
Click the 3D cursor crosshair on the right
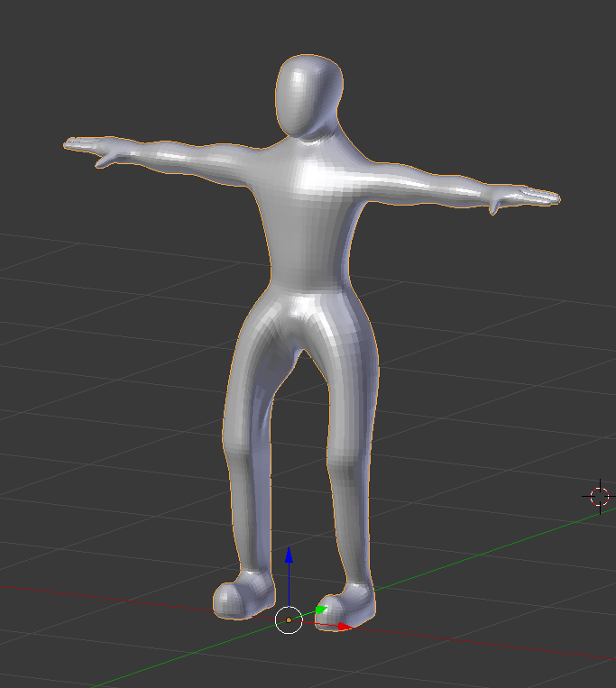click(600, 496)
